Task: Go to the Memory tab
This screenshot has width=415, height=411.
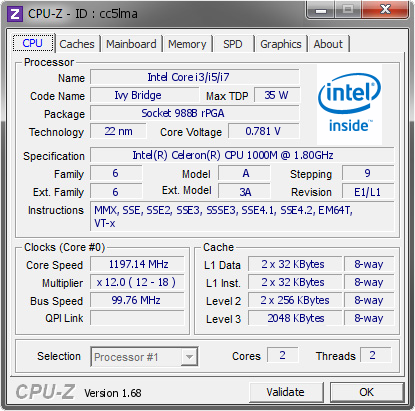Action: [187, 44]
